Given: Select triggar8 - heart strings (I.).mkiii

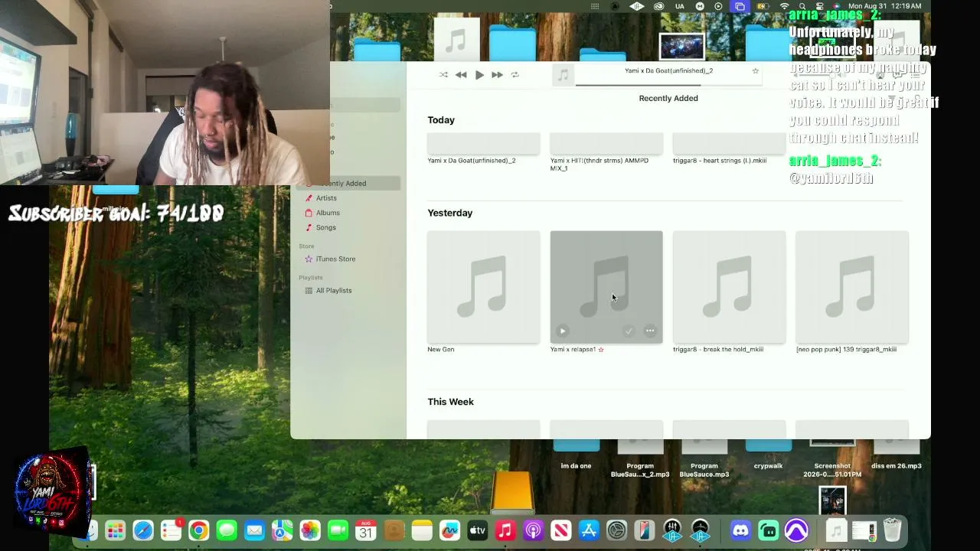Looking at the screenshot, I should coord(720,161).
